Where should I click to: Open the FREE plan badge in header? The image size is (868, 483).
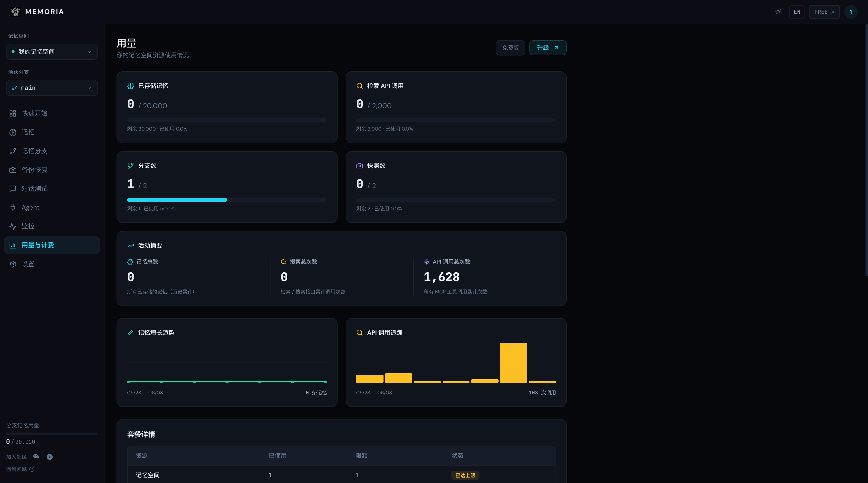pos(824,12)
